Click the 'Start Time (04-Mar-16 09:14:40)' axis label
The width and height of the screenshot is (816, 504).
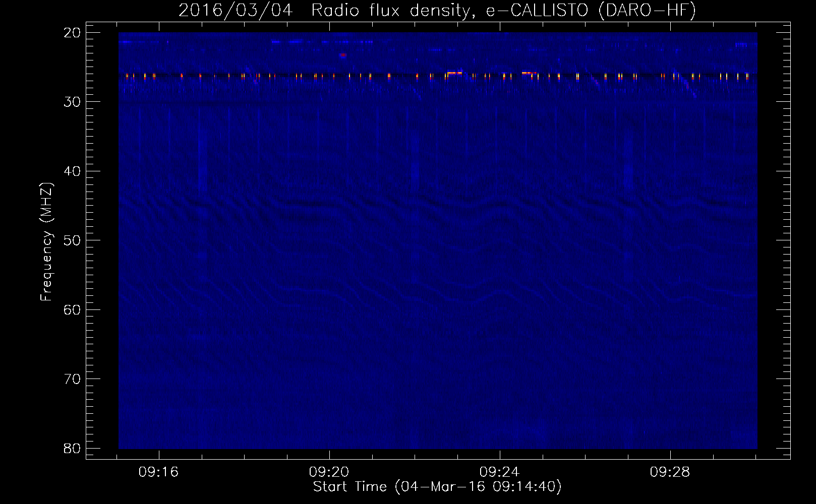click(437, 487)
